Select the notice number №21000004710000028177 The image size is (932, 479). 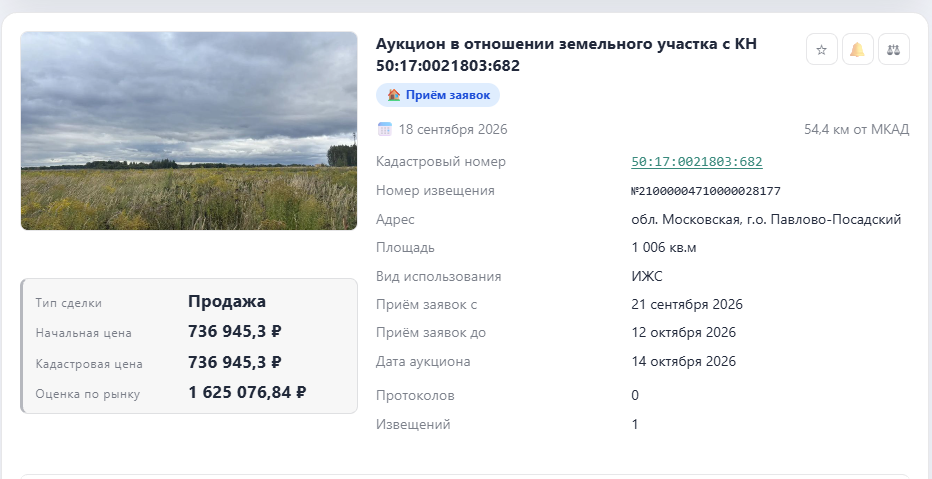click(706, 191)
